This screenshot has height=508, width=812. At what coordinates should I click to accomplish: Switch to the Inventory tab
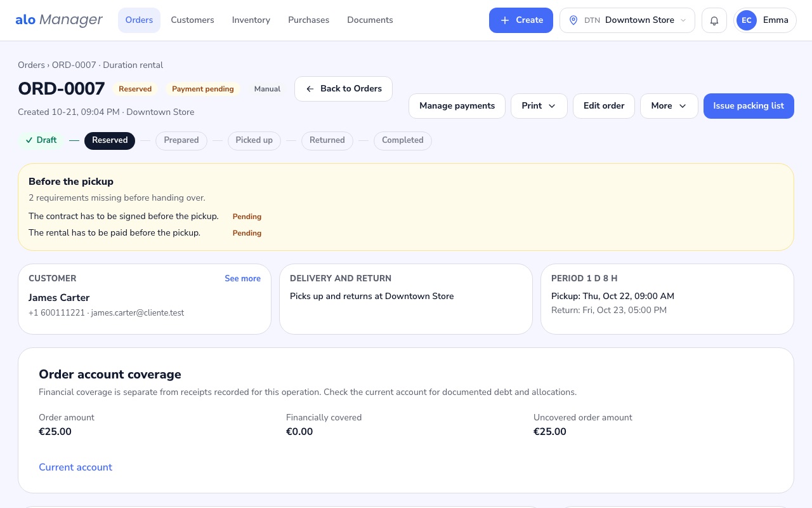pos(251,20)
